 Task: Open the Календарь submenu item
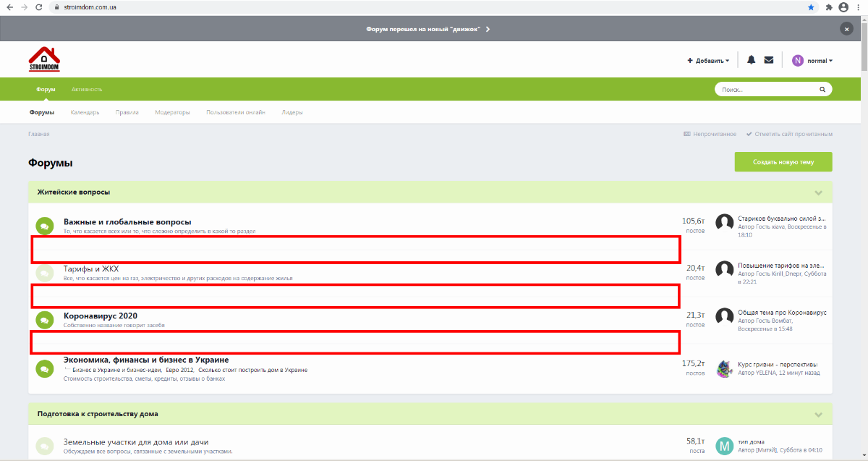click(x=85, y=112)
